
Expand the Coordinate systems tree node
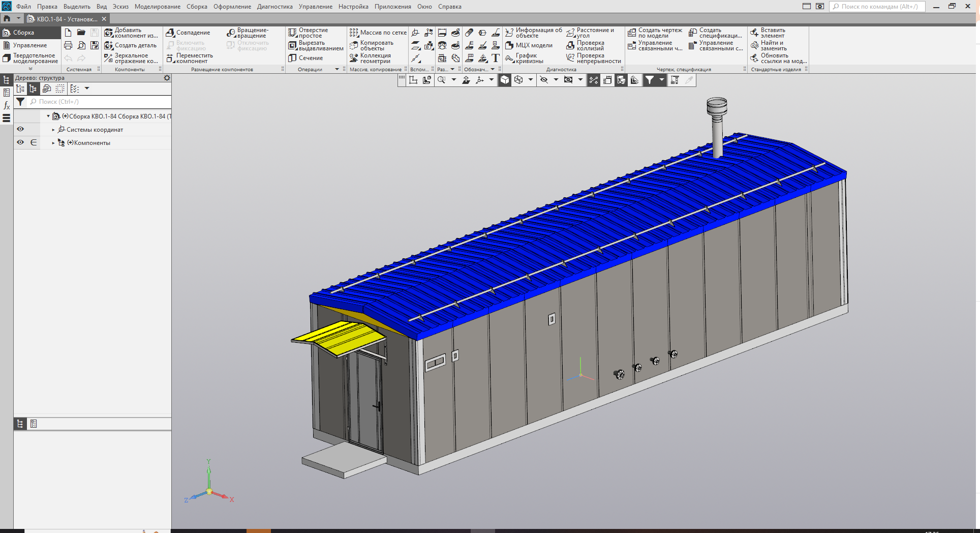pyautogui.click(x=53, y=130)
